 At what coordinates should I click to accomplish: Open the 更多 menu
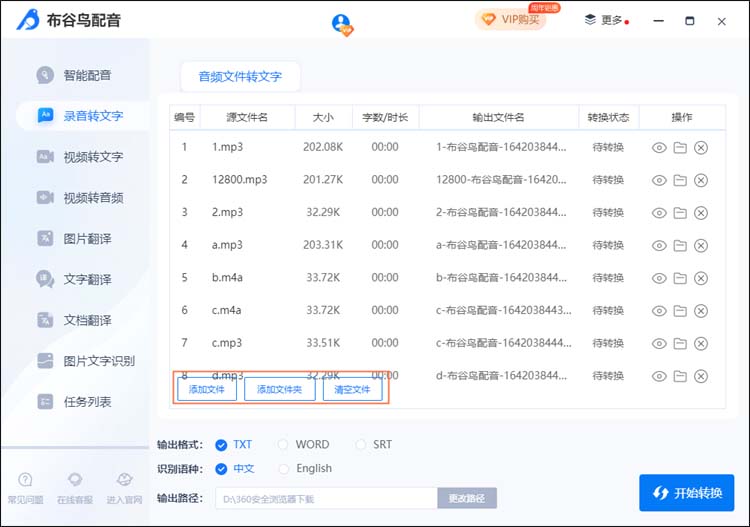pos(606,20)
